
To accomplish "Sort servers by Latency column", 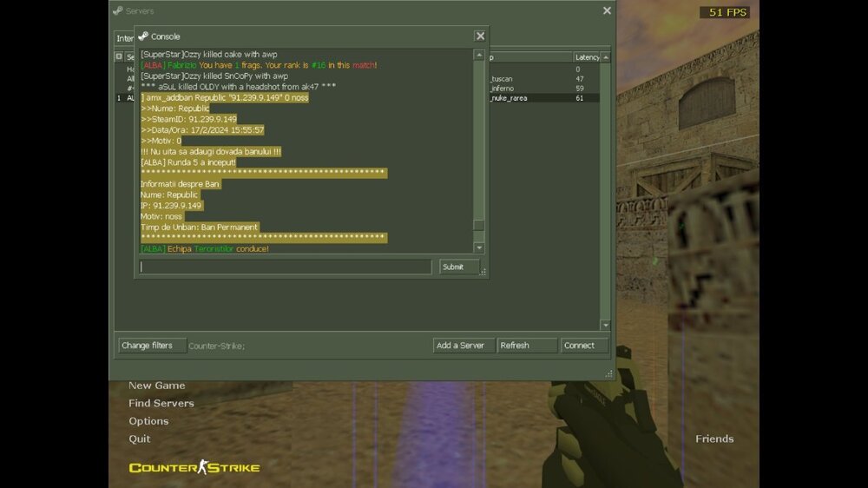I will pyautogui.click(x=587, y=57).
